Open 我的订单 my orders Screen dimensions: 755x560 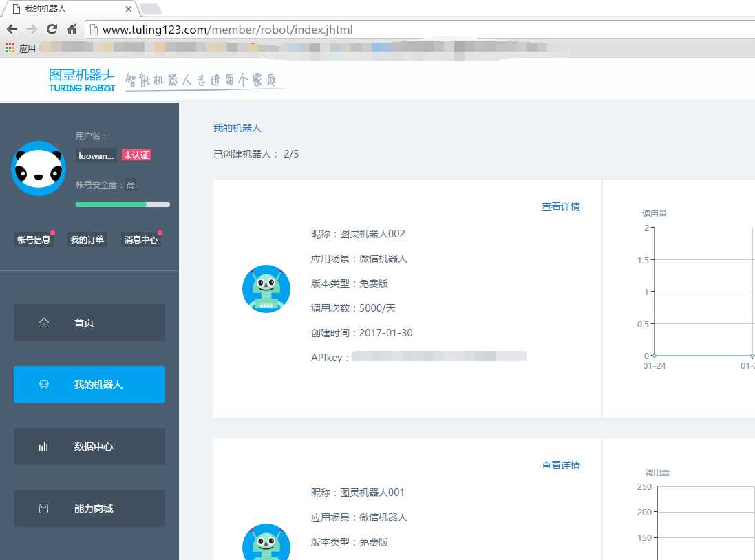(x=87, y=239)
